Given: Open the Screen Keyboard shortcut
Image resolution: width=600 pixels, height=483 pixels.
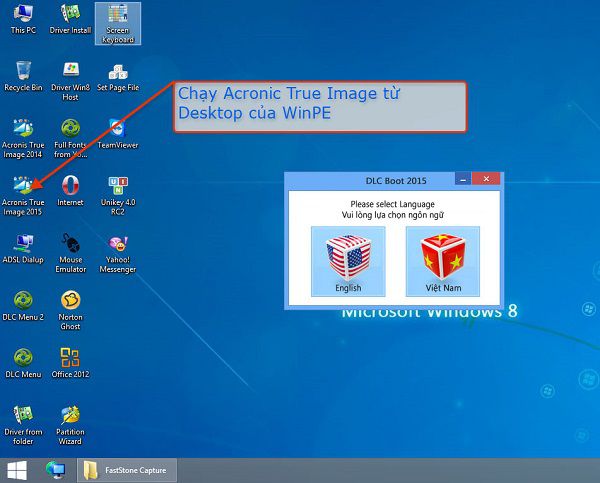Looking at the screenshot, I should (118, 23).
